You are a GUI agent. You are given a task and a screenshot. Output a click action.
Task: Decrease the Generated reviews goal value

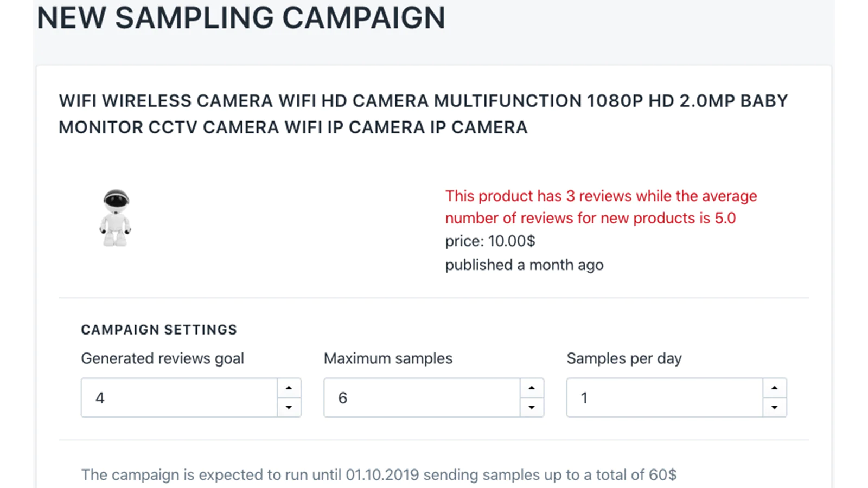pos(289,407)
